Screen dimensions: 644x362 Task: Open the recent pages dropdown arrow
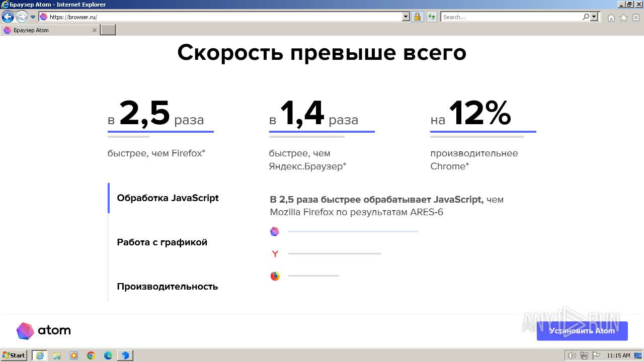(33, 17)
